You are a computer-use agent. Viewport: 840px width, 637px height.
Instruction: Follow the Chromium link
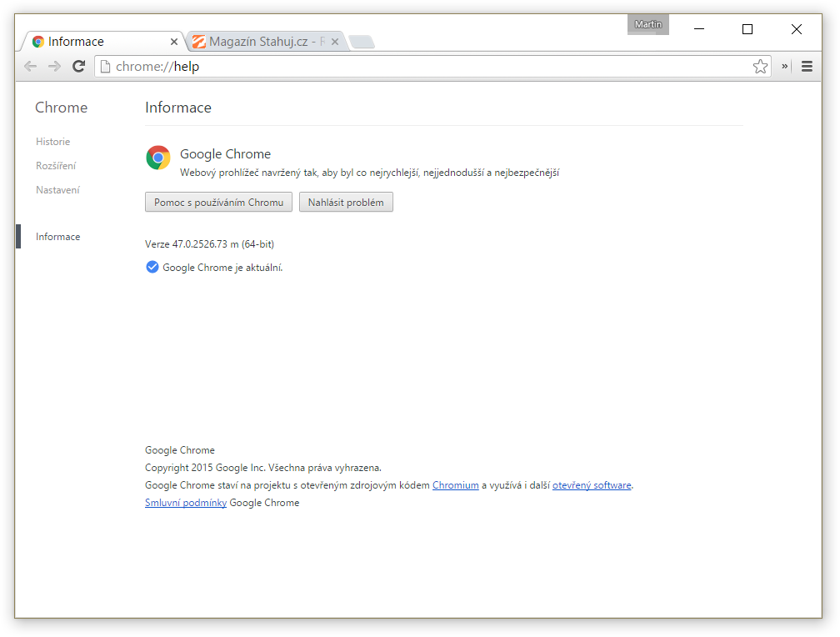455,485
